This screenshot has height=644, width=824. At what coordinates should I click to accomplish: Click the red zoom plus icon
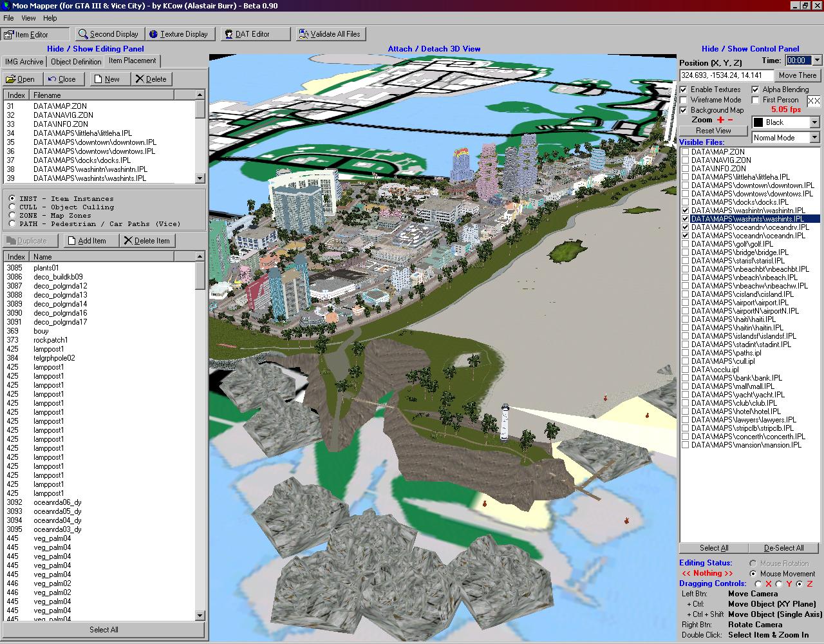tap(720, 120)
